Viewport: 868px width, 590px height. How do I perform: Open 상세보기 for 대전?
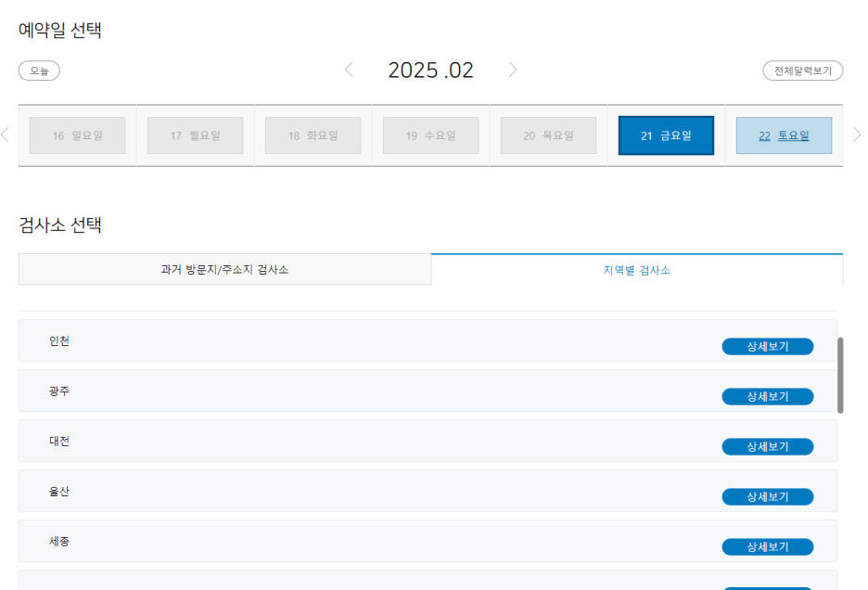pos(767,446)
